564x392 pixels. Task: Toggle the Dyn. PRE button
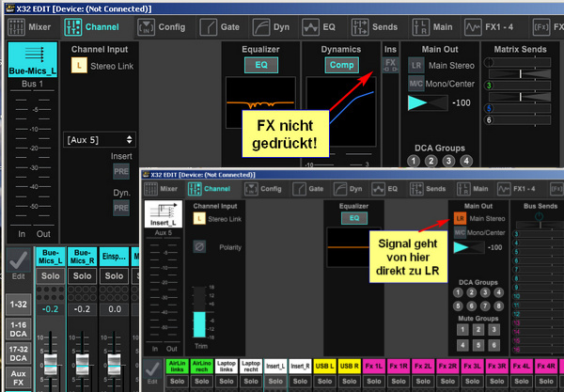pyautogui.click(x=121, y=208)
